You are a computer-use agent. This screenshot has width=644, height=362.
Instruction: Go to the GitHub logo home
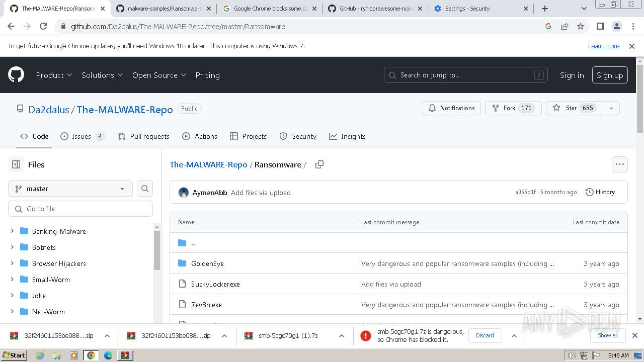pos(16,75)
